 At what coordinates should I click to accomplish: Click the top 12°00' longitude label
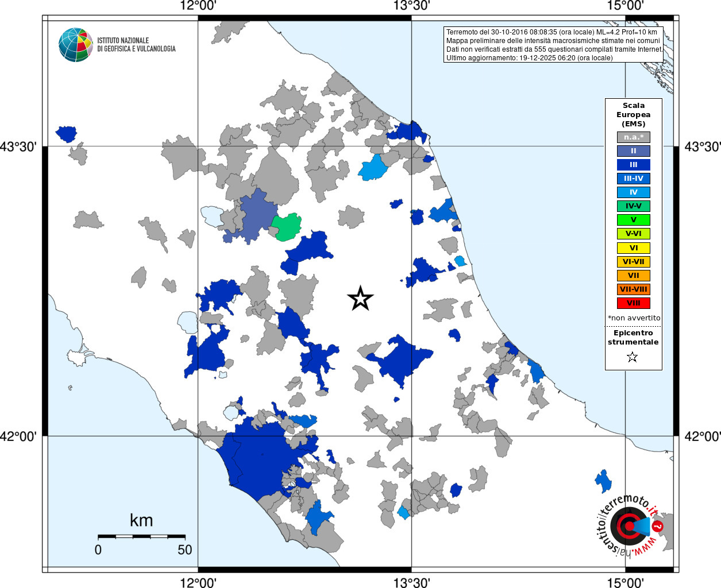point(198,6)
